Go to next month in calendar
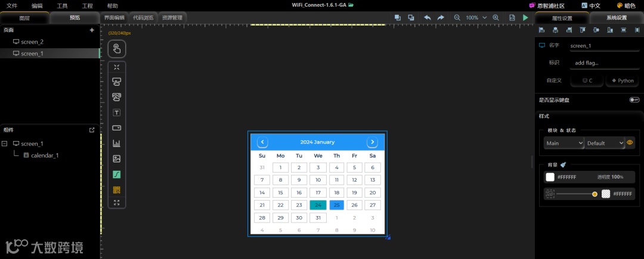 coord(372,142)
